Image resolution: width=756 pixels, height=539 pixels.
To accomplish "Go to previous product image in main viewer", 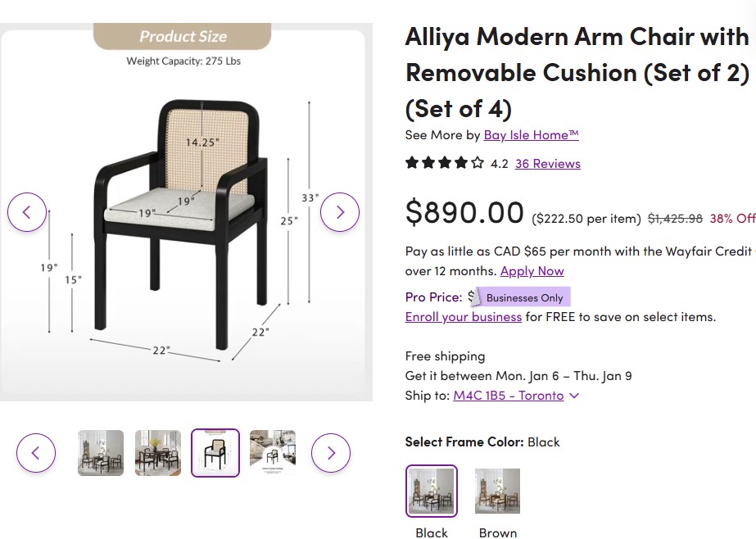I will click(x=27, y=212).
